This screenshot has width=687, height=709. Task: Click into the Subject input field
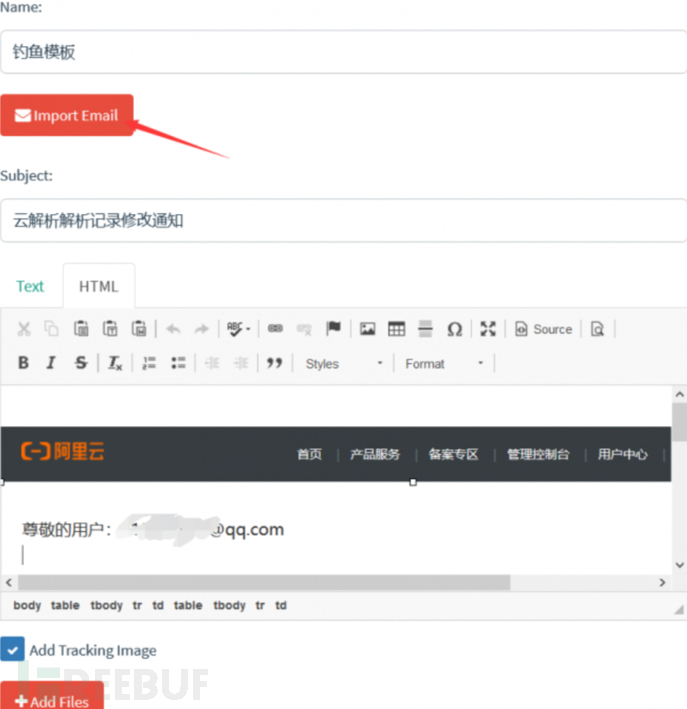[x=344, y=221]
